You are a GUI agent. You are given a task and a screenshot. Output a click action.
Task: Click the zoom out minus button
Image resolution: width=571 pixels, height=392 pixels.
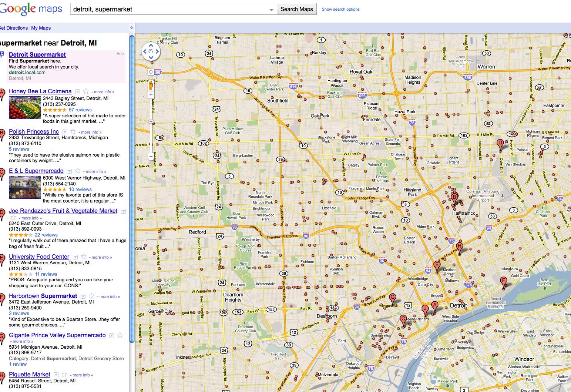click(151, 157)
